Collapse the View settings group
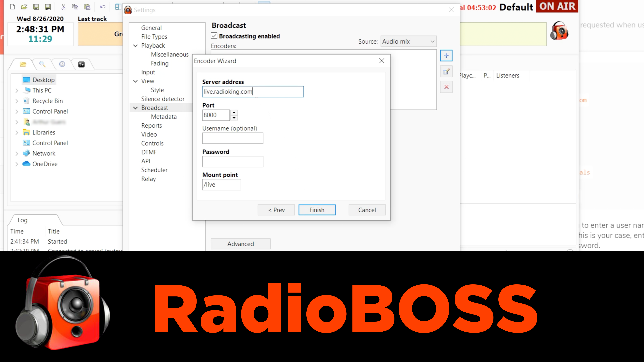The height and width of the screenshot is (362, 644). (x=136, y=81)
